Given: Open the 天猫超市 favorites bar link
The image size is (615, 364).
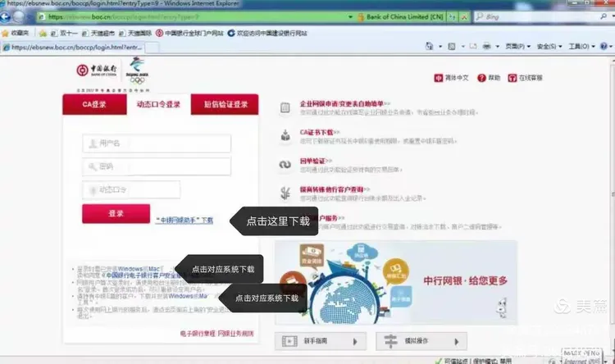Looking at the screenshot, I should 98,34.
